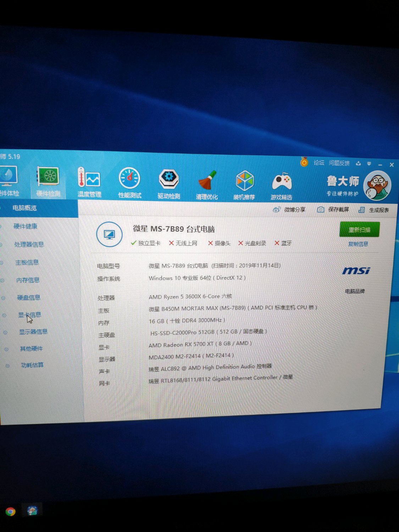This screenshot has width=399, height=532.
Task: Click the AMD Ryzen 5 3600X processor text
Action: (190, 296)
